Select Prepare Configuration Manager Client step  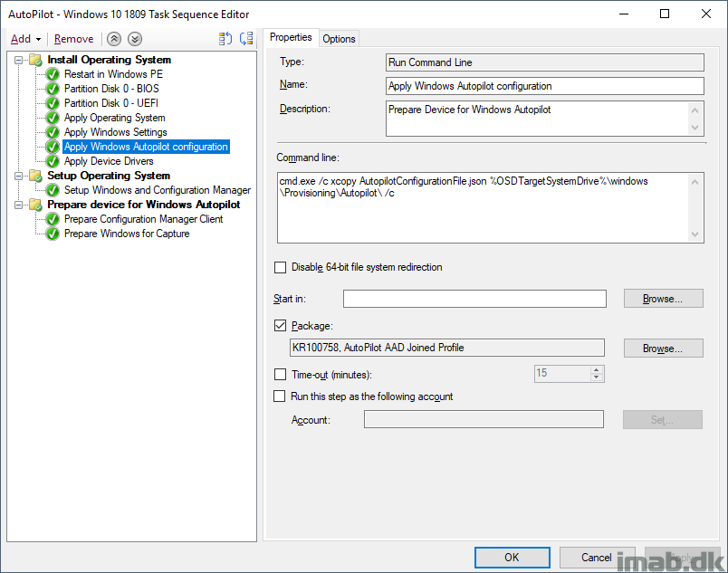click(143, 219)
